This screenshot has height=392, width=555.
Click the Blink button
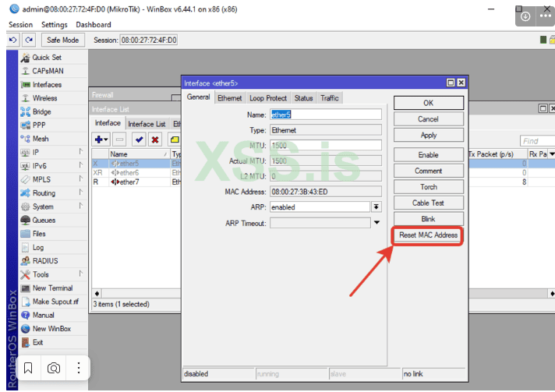click(428, 219)
